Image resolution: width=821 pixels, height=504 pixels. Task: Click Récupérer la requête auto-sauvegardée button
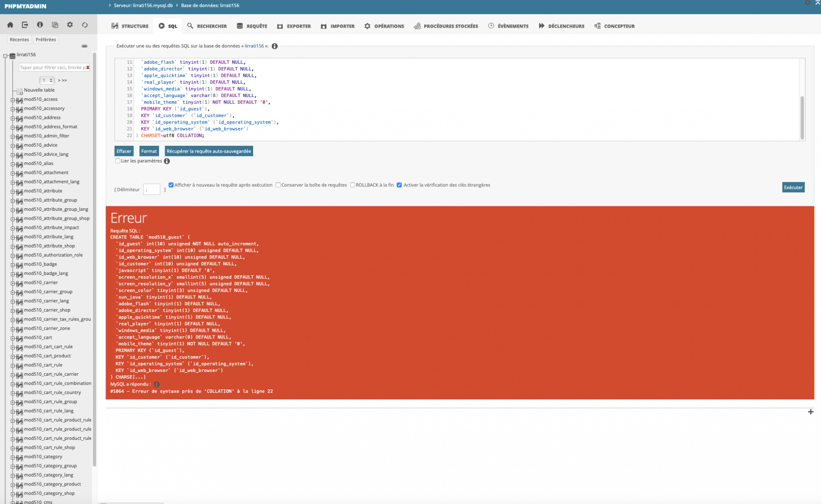209,151
